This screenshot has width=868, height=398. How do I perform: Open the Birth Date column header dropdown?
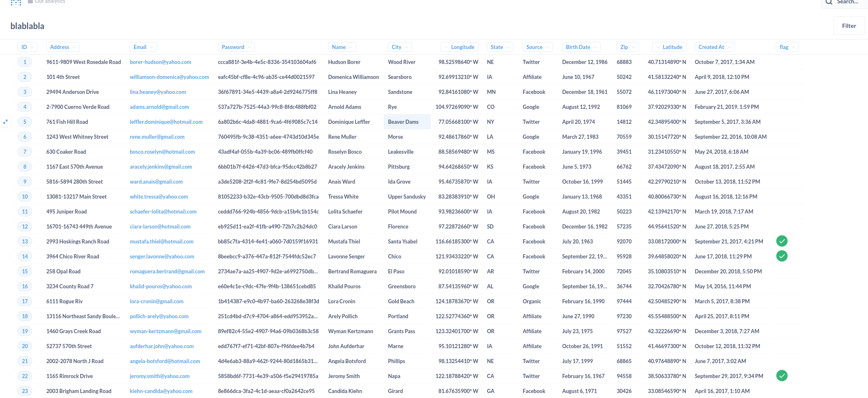coord(596,47)
